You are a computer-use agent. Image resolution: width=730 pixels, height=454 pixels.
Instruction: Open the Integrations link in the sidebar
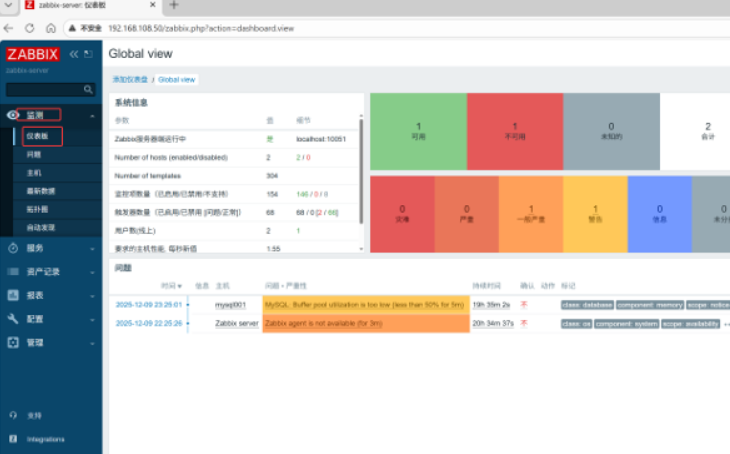(45, 439)
